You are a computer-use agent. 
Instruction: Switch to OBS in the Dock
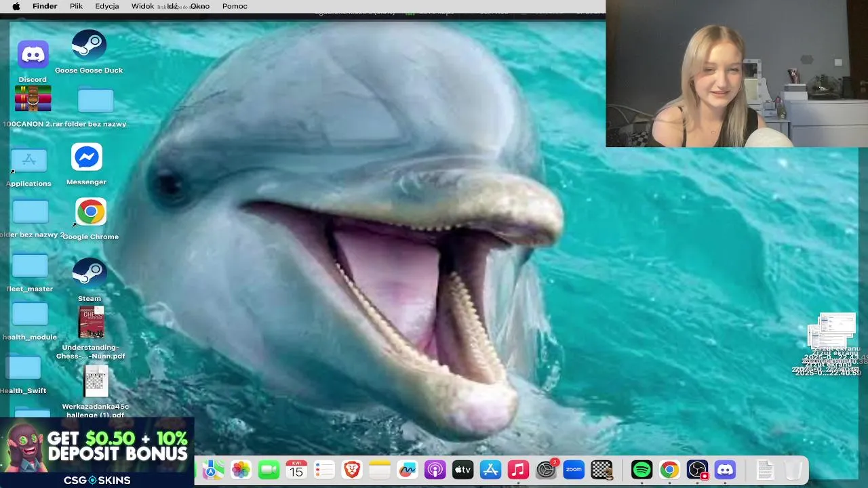[697, 470]
